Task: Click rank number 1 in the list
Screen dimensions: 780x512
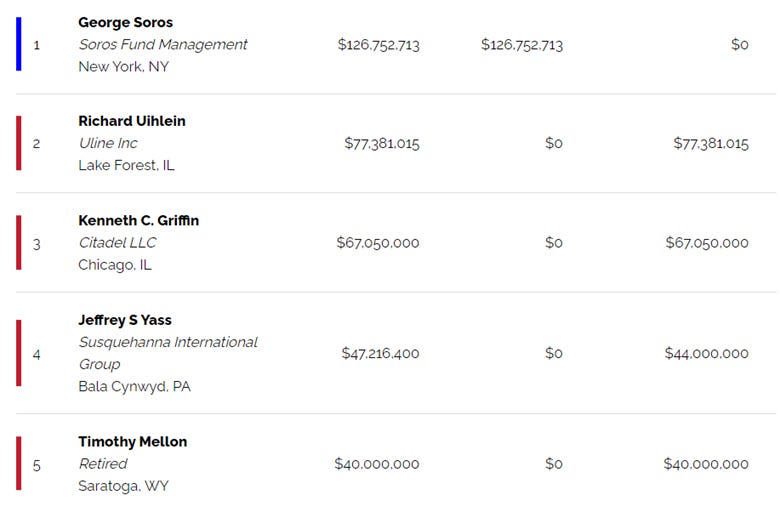Action: [36, 45]
